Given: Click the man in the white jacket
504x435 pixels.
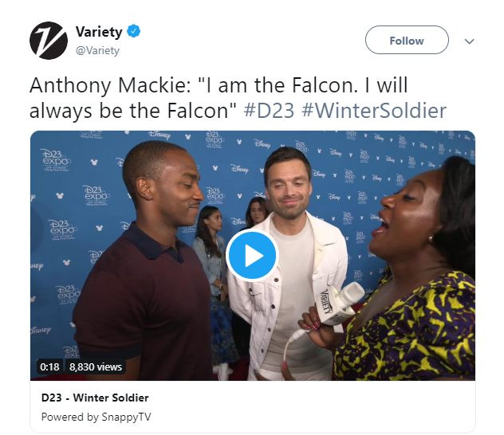Looking at the screenshot, I should (288, 263).
